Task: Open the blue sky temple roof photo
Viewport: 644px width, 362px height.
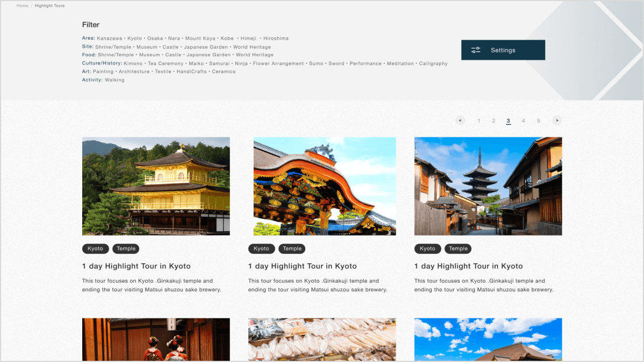Action: point(488,340)
